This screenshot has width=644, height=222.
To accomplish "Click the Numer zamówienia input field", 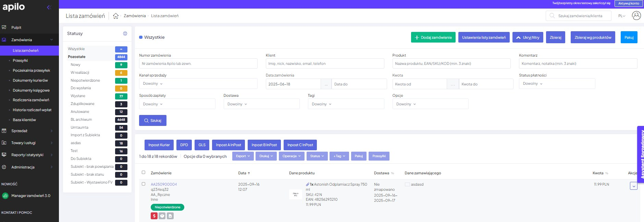I will 198,63.
